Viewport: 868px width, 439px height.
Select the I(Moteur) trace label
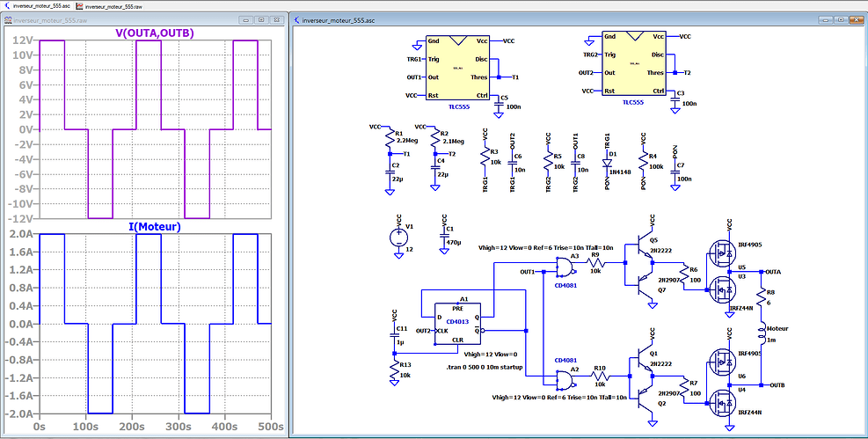155,226
